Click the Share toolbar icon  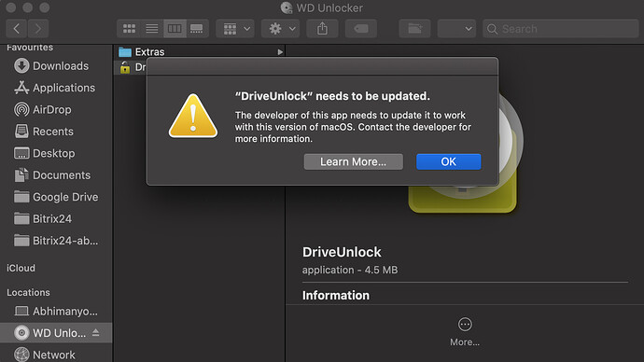pyautogui.click(x=322, y=29)
